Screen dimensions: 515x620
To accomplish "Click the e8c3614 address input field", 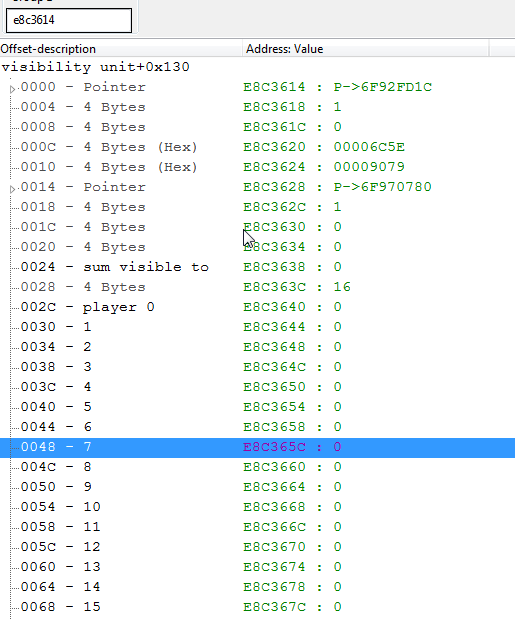I will pos(69,20).
